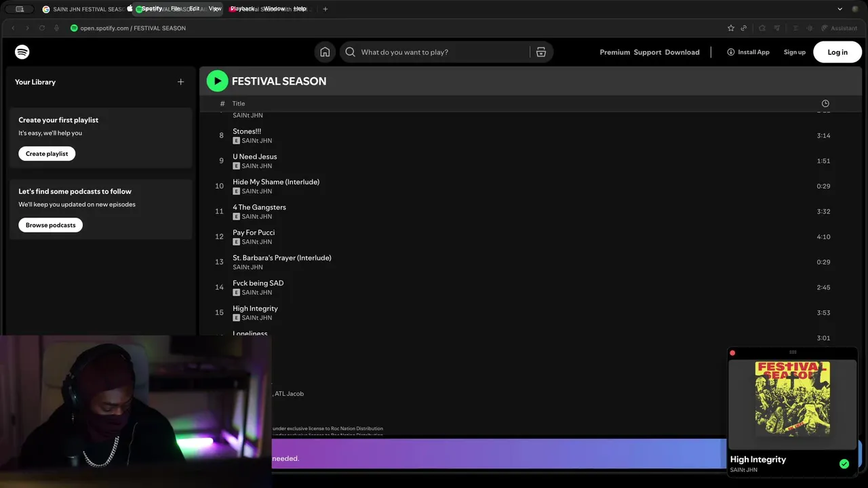
Task: Click SAINt JHN artist name in mini player
Action: tap(744, 470)
